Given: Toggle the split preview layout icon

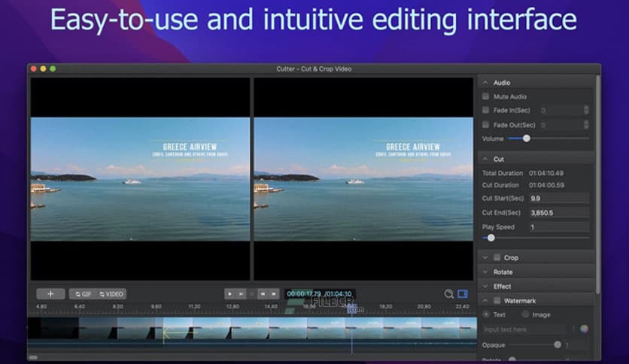Looking at the screenshot, I should pos(463,294).
